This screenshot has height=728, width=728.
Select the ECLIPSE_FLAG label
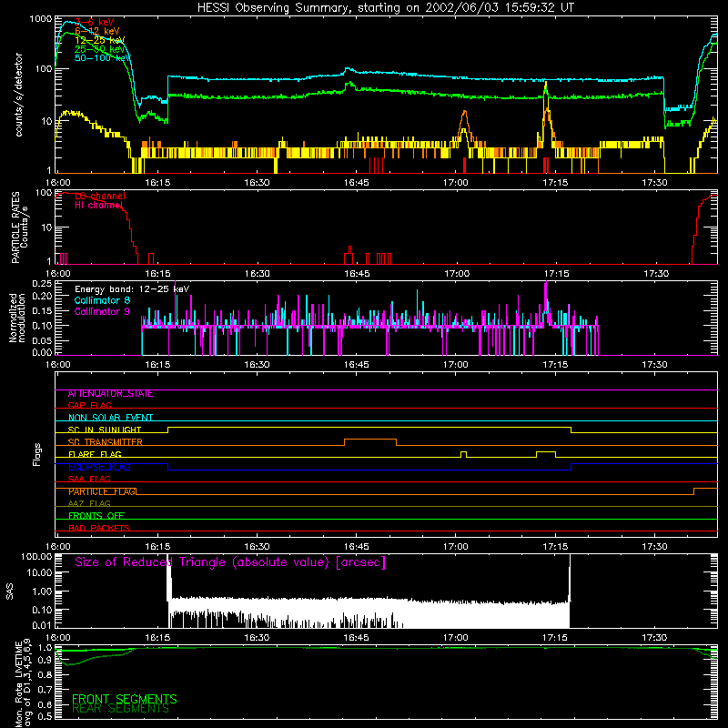[99, 467]
